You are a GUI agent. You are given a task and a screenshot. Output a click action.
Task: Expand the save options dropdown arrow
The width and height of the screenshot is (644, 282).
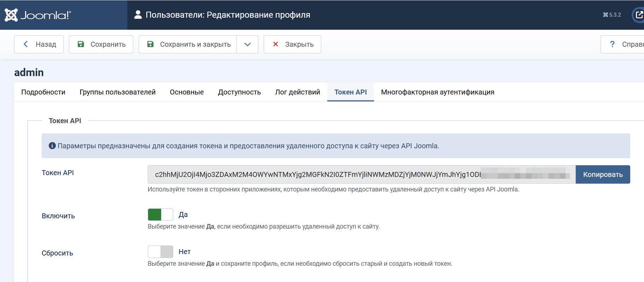pos(247,44)
